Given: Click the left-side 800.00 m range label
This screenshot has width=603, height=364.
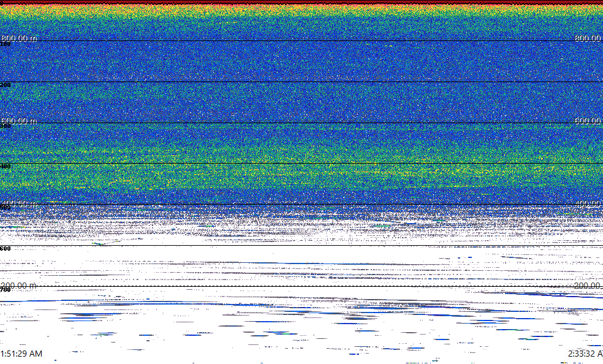Looking at the screenshot, I should click(x=19, y=38).
